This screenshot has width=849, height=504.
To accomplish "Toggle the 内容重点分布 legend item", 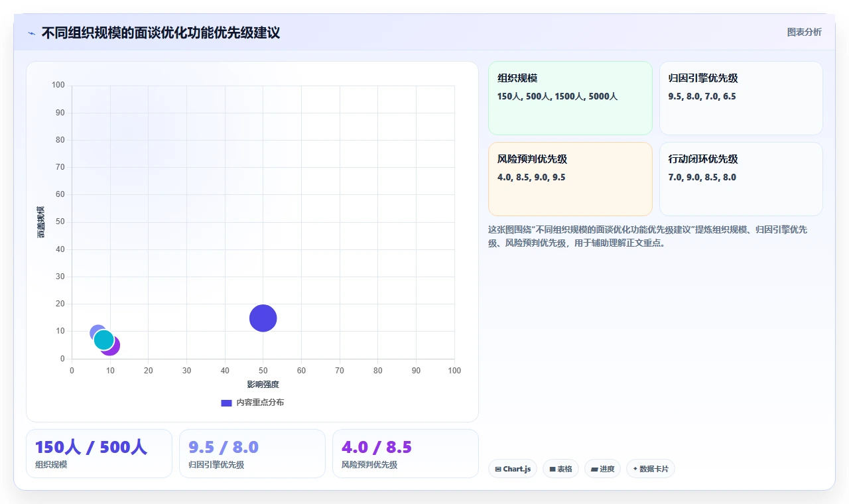I will tap(252, 403).
